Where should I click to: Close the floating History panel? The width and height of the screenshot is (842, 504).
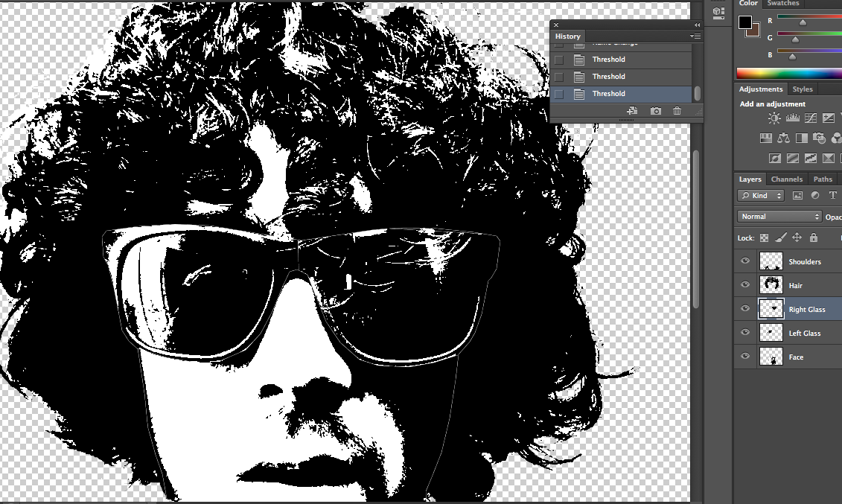click(556, 25)
